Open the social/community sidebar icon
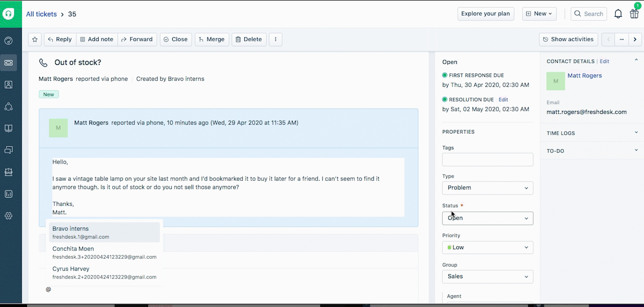This screenshot has height=307, width=644. coord(8,107)
